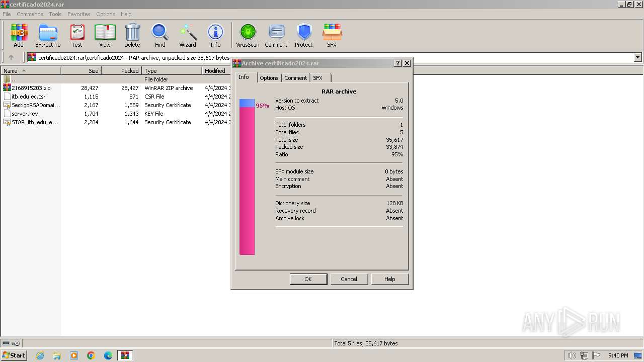This screenshot has width=644, height=362.
Task: Open Microsoft Edge from taskbar
Action: (x=108, y=355)
